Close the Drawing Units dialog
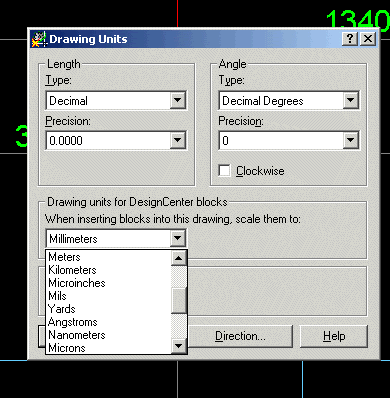 368,39
